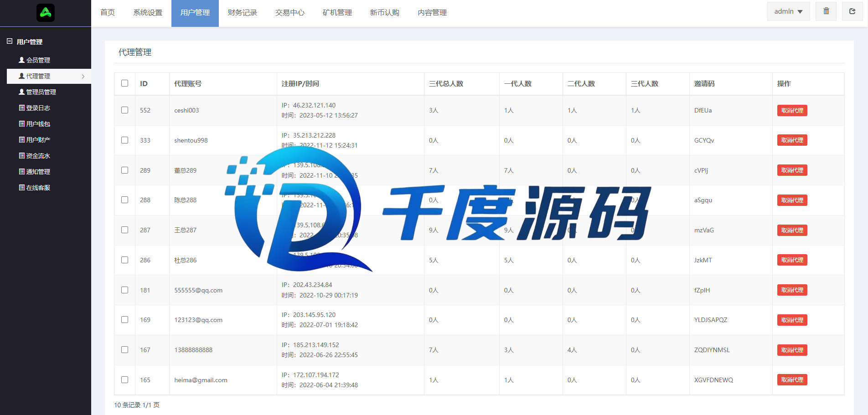Viewport: 868px width, 415px height.
Task: Open 交易中心 tab
Action: tap(290, 13)
